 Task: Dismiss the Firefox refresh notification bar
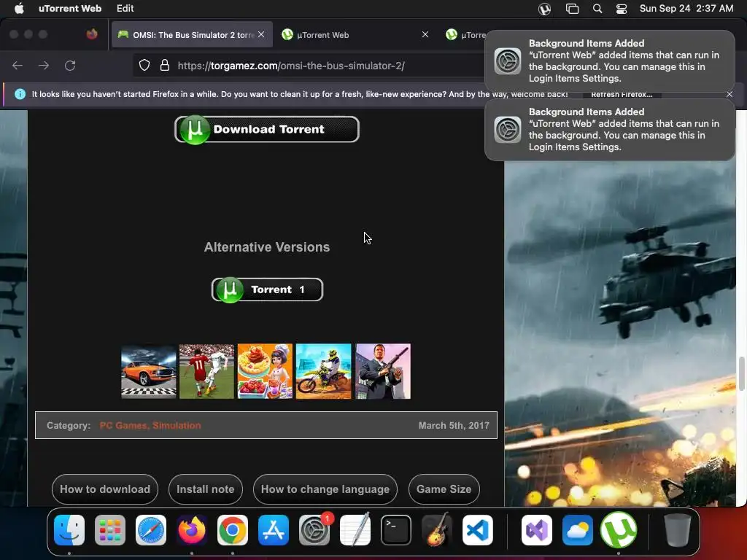coord(729,94)
